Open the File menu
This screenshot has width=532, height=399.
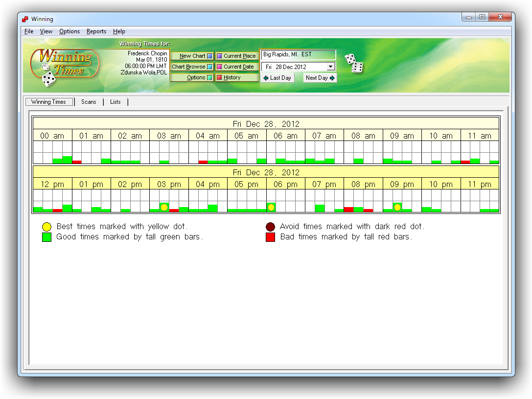[x=29, y=31]
